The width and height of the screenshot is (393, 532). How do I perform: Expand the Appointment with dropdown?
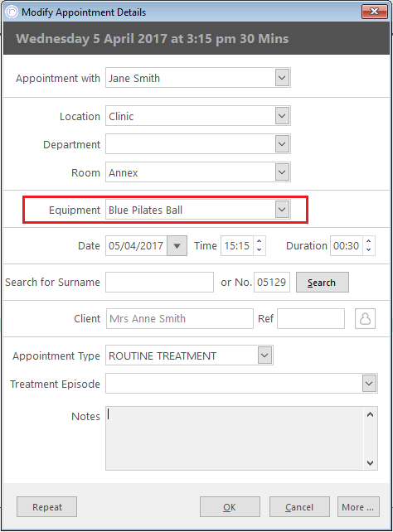click(282, 78)
